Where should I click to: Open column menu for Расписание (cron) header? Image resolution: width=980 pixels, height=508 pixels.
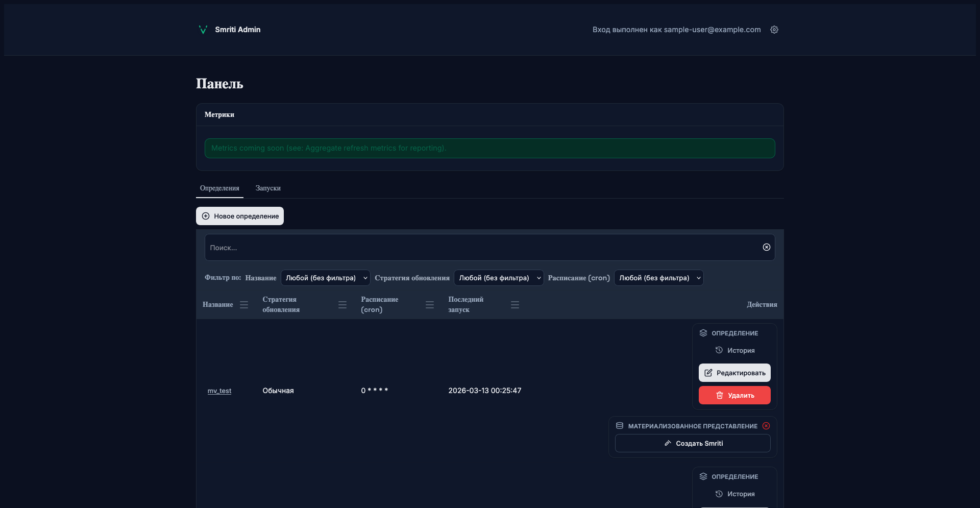429,305
